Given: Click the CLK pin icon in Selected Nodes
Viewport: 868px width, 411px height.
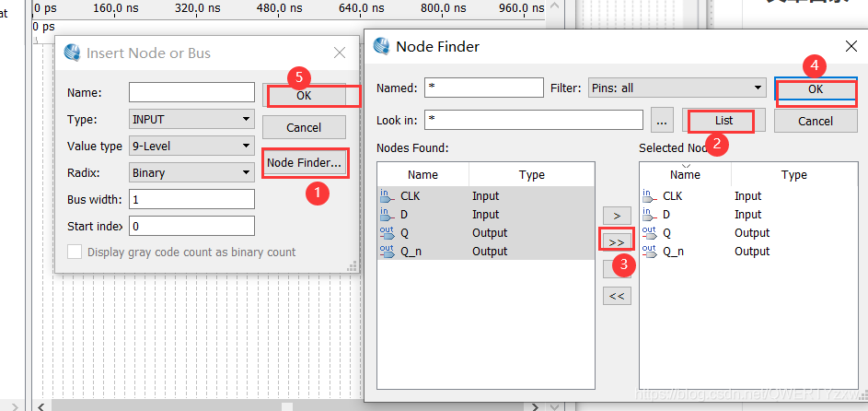Looking at the screenshot, I should coord(649,195).
